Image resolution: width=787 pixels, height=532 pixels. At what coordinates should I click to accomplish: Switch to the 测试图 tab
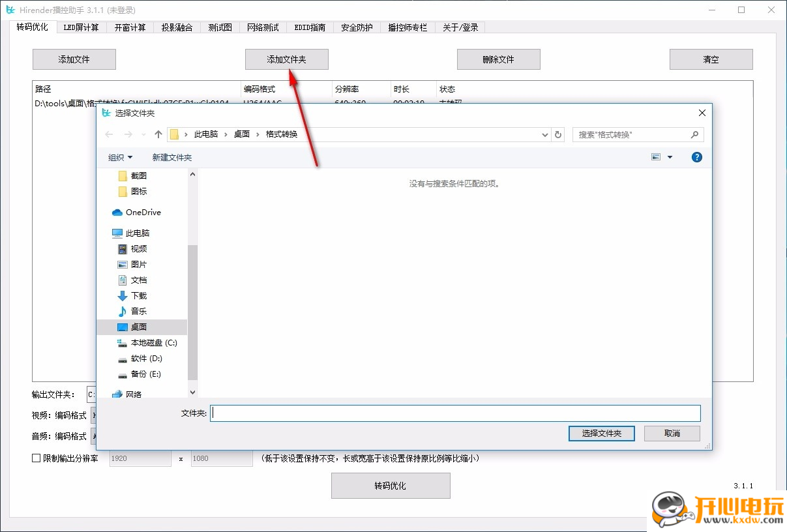click(x=220, y=27)
